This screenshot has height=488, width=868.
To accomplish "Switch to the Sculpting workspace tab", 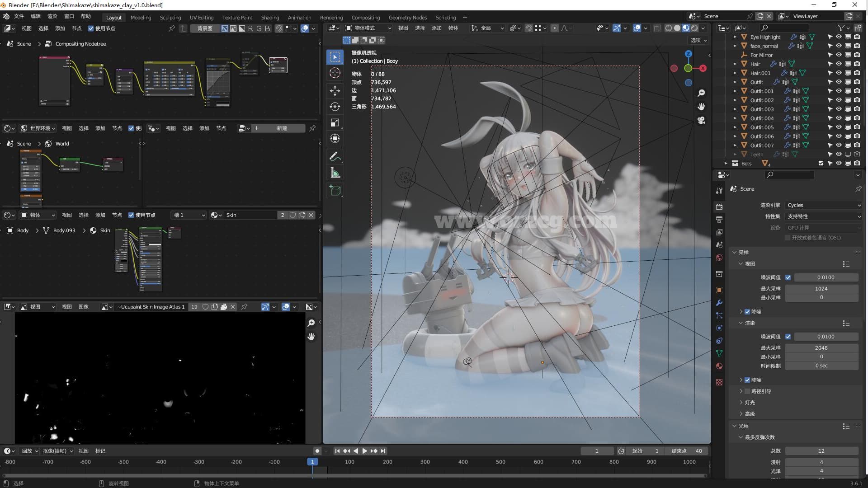I will (170, 18).
